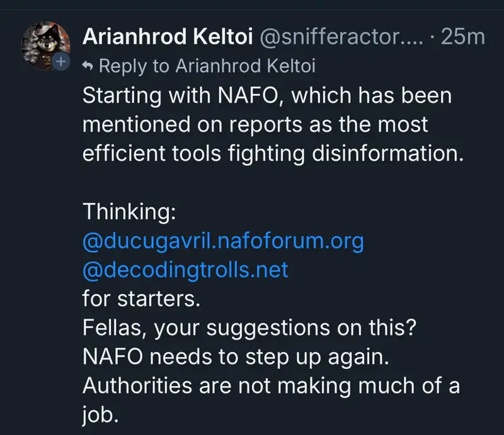Click the "for starters." text line
The image size is (504, 435).
[141, 298]
